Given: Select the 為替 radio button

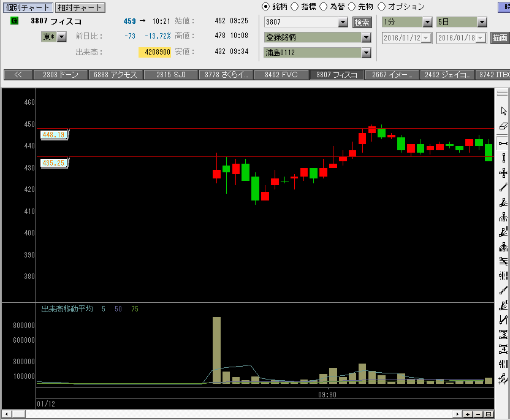Looking at the screenshot, I should point(323,7).
